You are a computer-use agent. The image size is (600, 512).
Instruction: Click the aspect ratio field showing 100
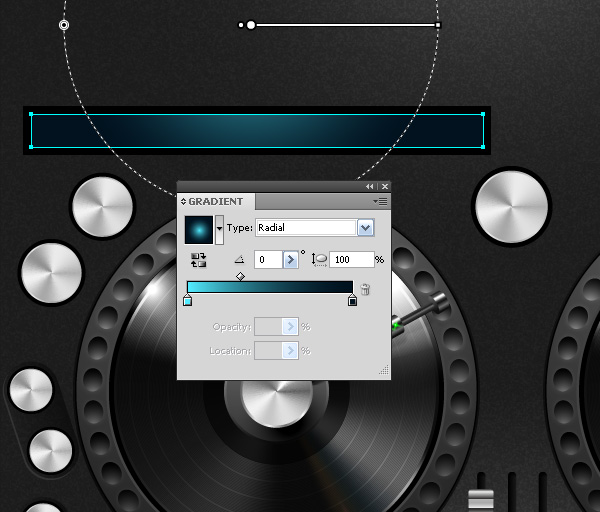352,260
